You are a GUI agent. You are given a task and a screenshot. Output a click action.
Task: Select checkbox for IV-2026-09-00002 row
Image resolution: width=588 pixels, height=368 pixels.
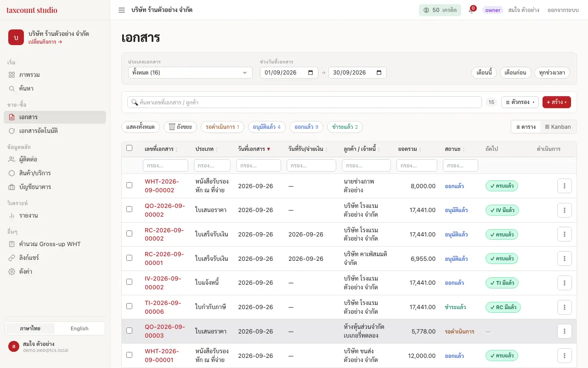pos(129,282)
